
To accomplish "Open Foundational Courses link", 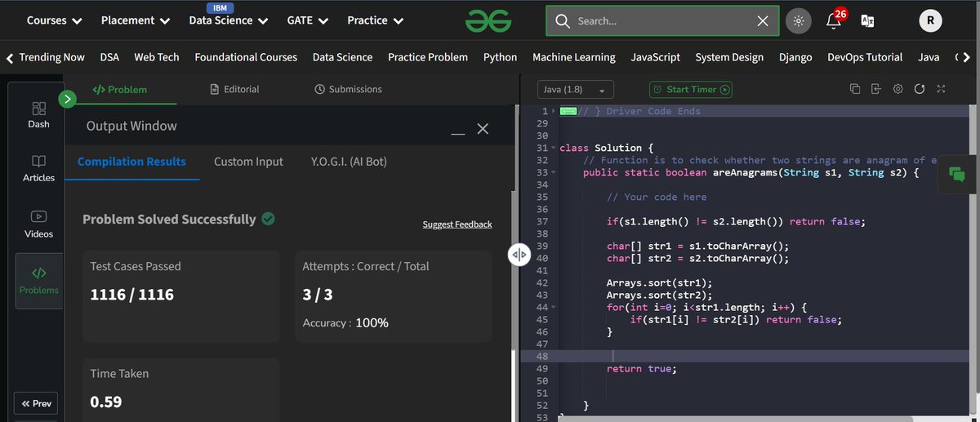I will click(246, 57).
